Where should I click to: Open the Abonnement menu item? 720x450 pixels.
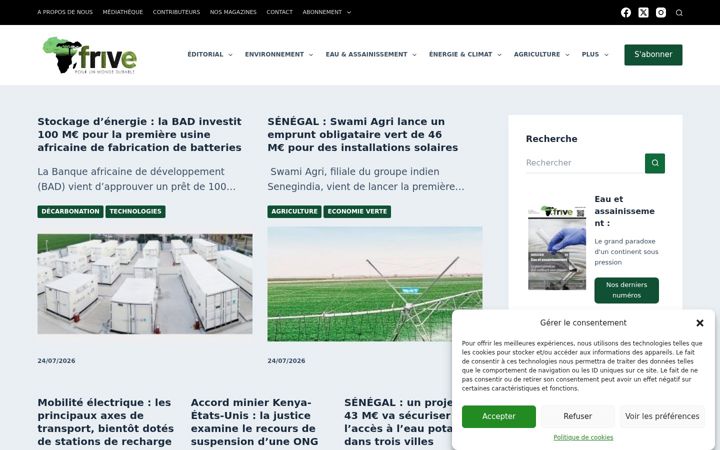[322, 12]
